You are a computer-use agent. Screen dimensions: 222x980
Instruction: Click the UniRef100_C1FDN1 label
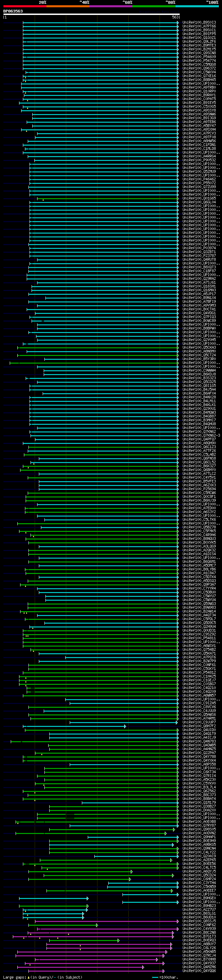tap(199, 145)
